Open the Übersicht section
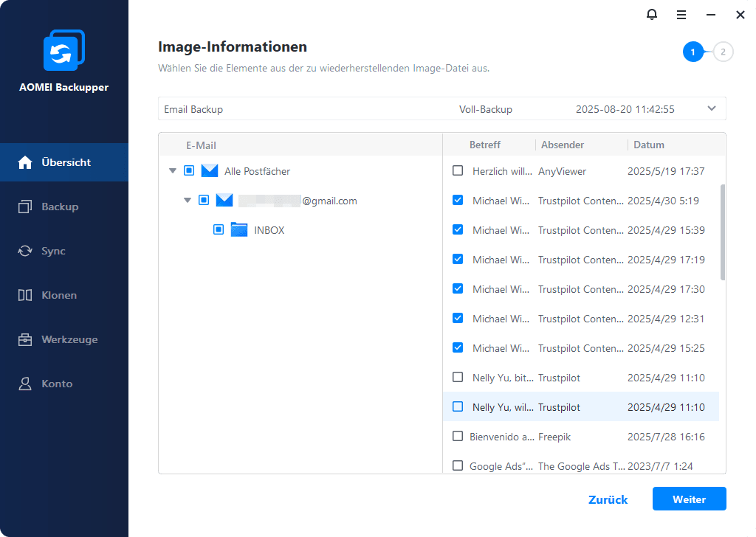Screen dimensions: 756x537 pyautogui.click(x=64, y=162)
